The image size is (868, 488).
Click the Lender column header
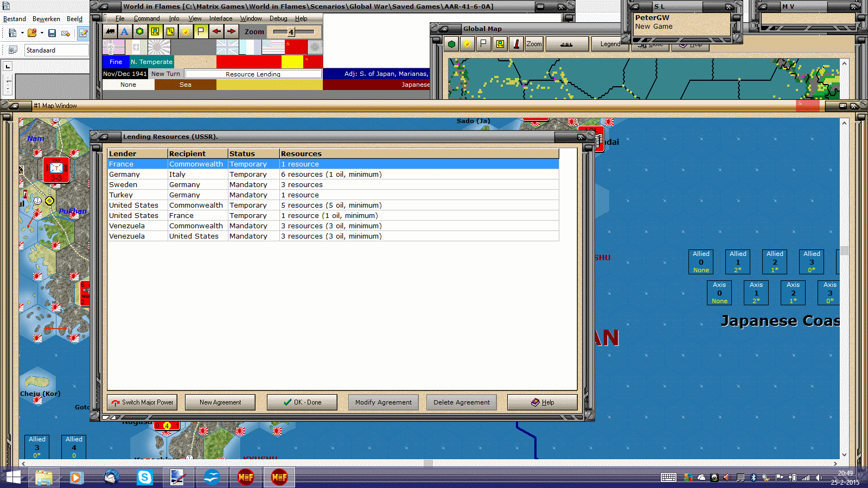[x=138, y=154]
